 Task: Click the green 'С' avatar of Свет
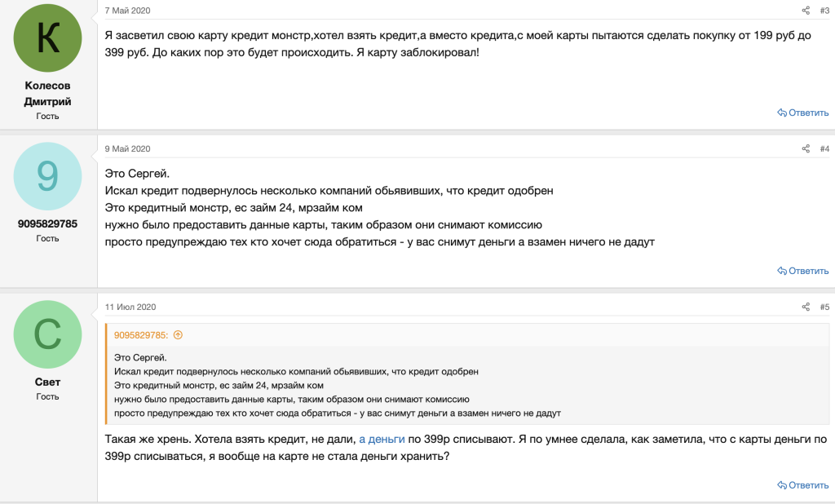[46, 334]
